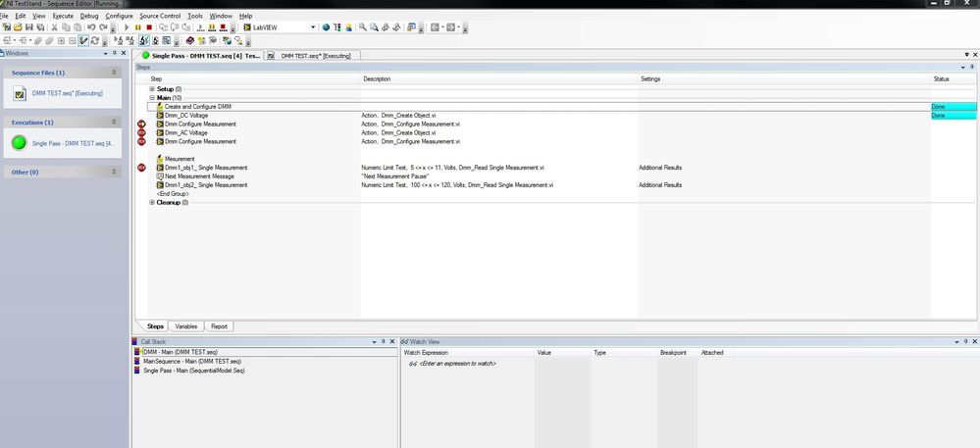Click the Undo arrow icon

point(91,27)
